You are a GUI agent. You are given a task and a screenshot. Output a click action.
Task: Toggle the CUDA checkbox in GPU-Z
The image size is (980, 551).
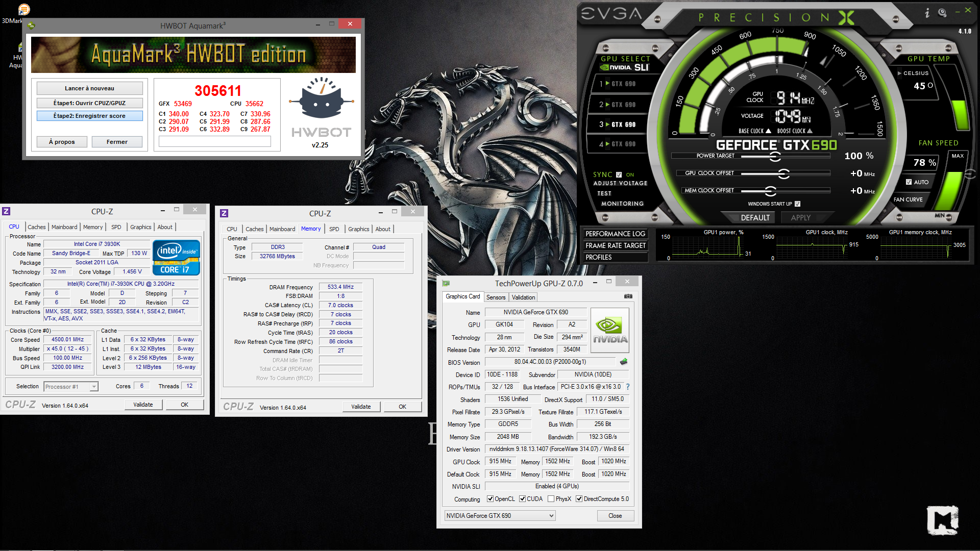coord(522,499)
